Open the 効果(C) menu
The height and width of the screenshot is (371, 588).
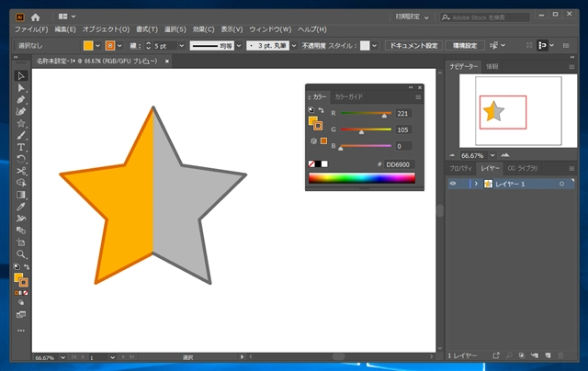(203, 29)
